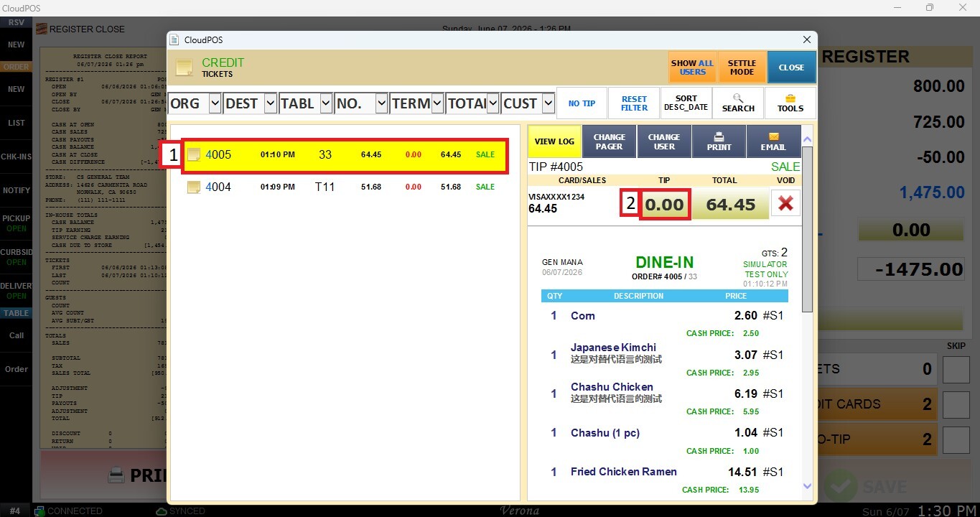This screenshot has width=980, height=517.
Task: Open the NO. filter dropdown
Action: pos(381,103)
